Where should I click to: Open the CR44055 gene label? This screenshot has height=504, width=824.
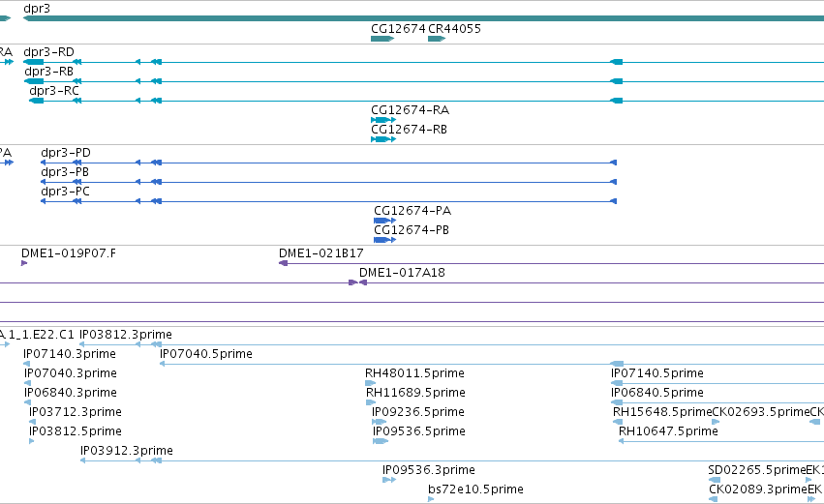point(454,29)
